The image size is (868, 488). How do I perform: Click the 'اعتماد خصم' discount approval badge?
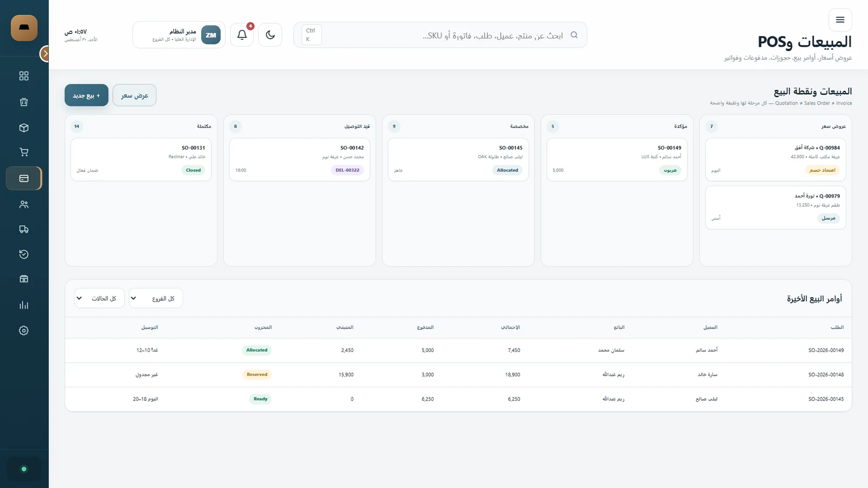coord(822,170)
